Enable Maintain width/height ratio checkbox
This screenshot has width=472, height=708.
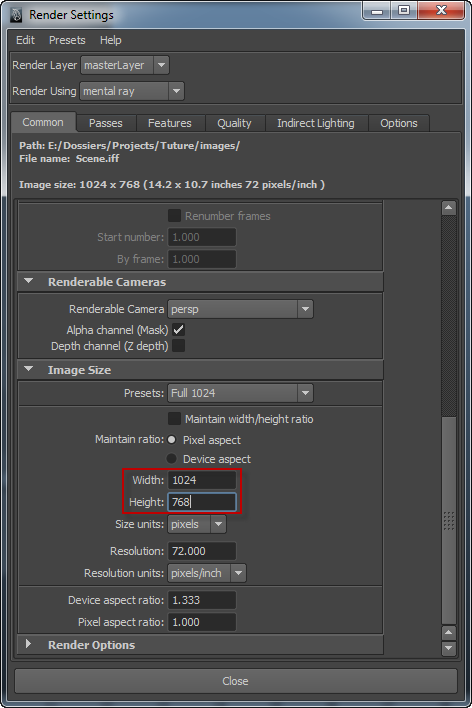pos(174,419)
